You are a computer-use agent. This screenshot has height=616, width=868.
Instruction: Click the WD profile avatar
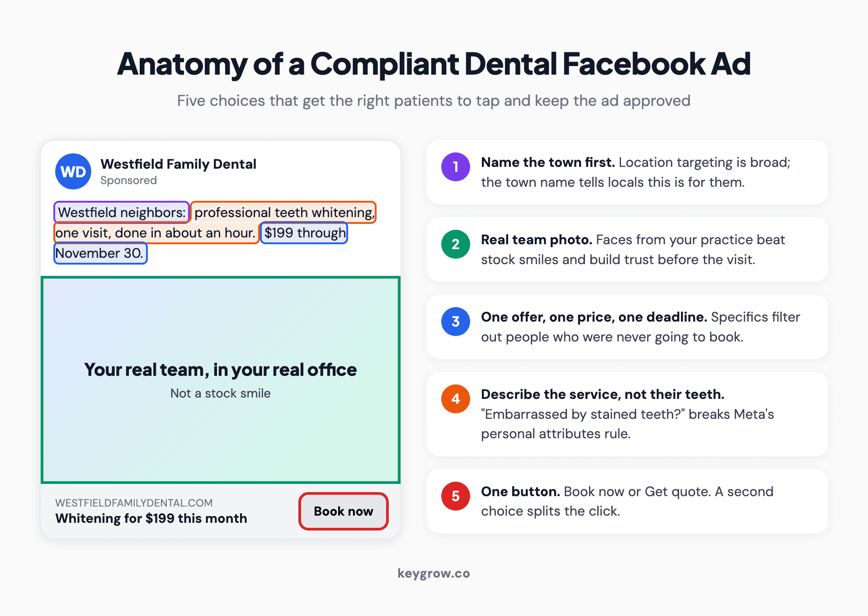[73, 171]
